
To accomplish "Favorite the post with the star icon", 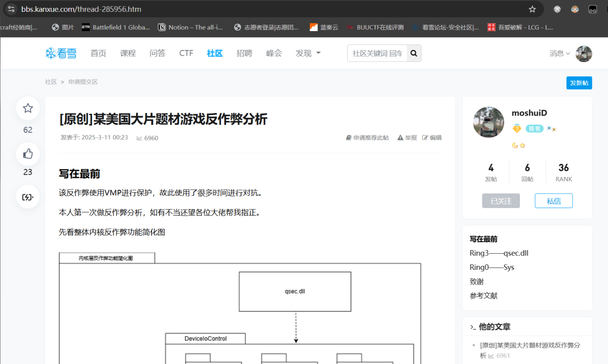I will (x=28, y=108).
